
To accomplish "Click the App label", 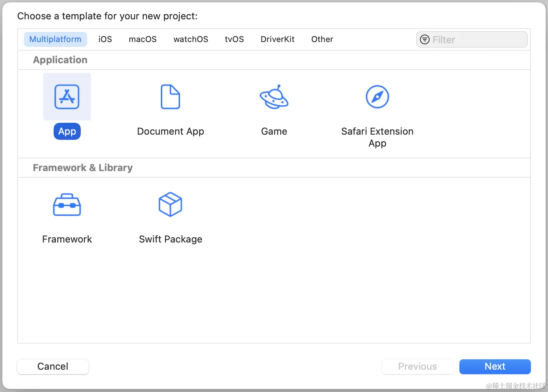I will [67, 131].
